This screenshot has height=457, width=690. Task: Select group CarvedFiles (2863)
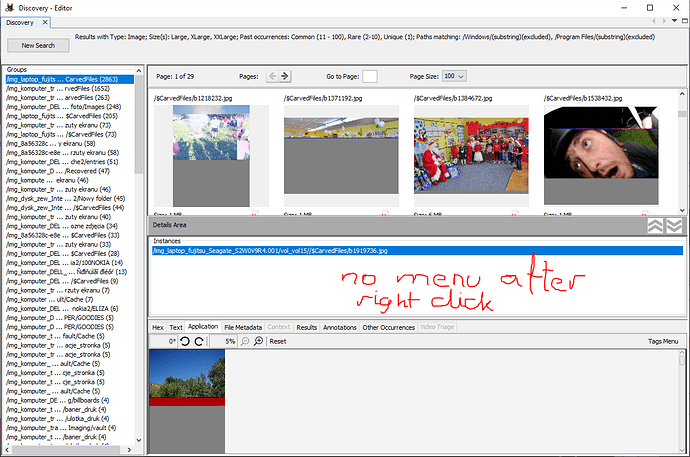70,79
